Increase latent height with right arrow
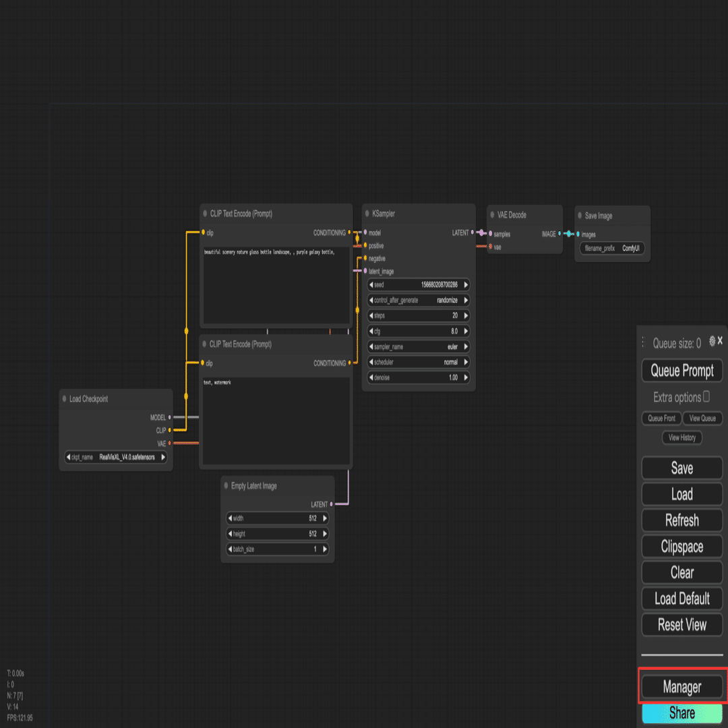728x728 pixels. 325,534
